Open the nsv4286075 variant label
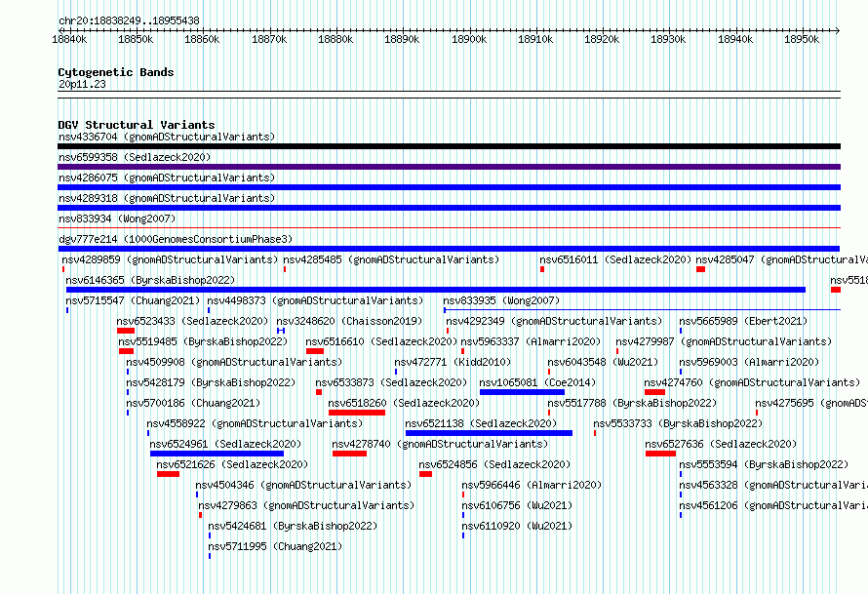 pyautogui.click(x=167, y=178)
